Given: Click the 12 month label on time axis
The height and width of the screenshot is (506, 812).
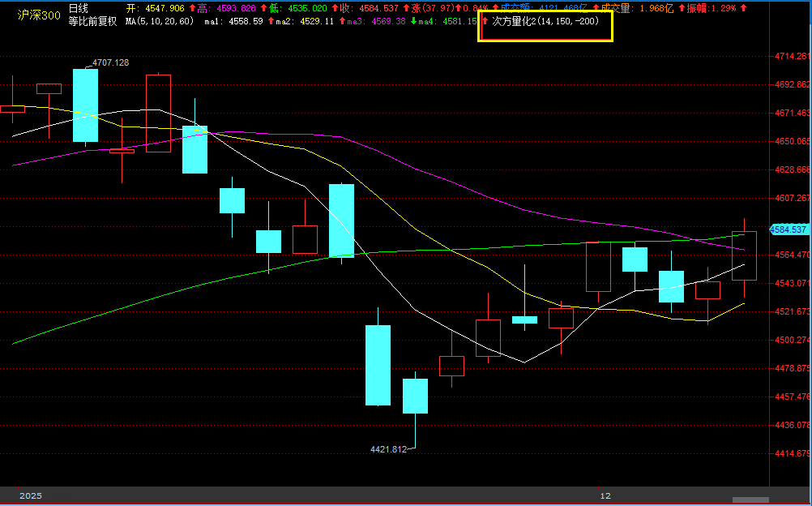Looking at the screenshot, I should pyautogui.click(x=605, y=495).
